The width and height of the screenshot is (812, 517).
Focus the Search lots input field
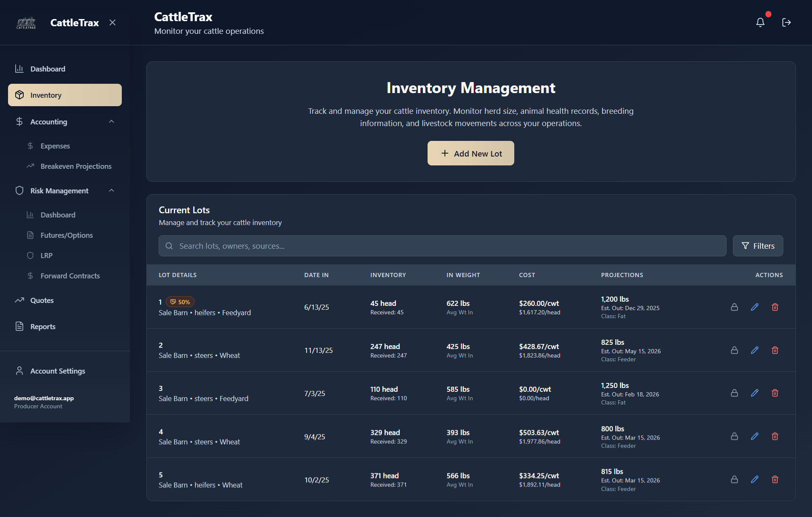click(x=442, y=246)
